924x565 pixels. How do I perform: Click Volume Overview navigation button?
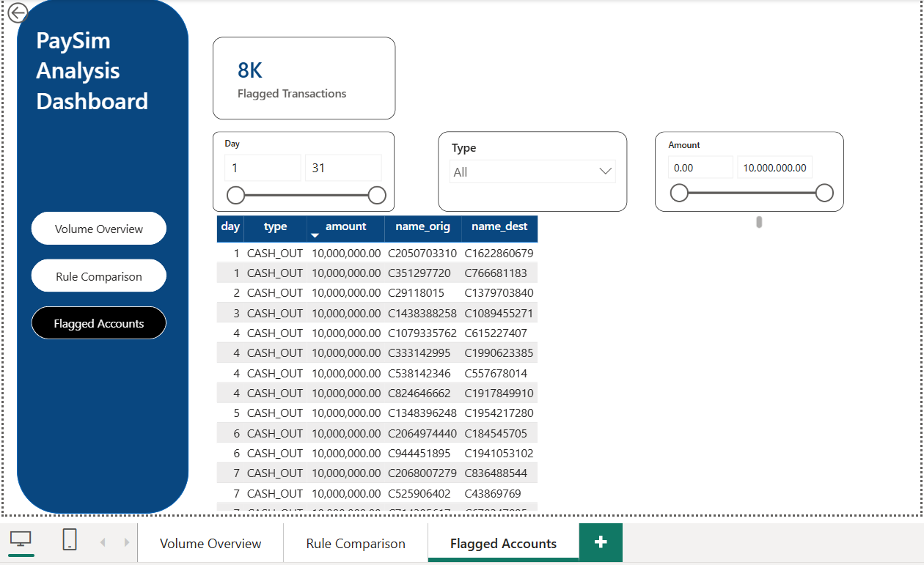tap(99, 229)
